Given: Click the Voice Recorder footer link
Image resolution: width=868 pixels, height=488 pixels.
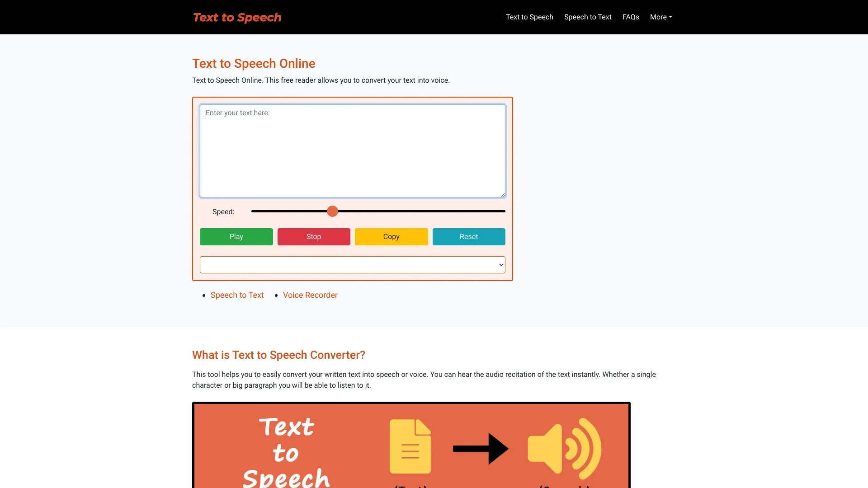Looking at the screenshot, I should pos(310,295).
